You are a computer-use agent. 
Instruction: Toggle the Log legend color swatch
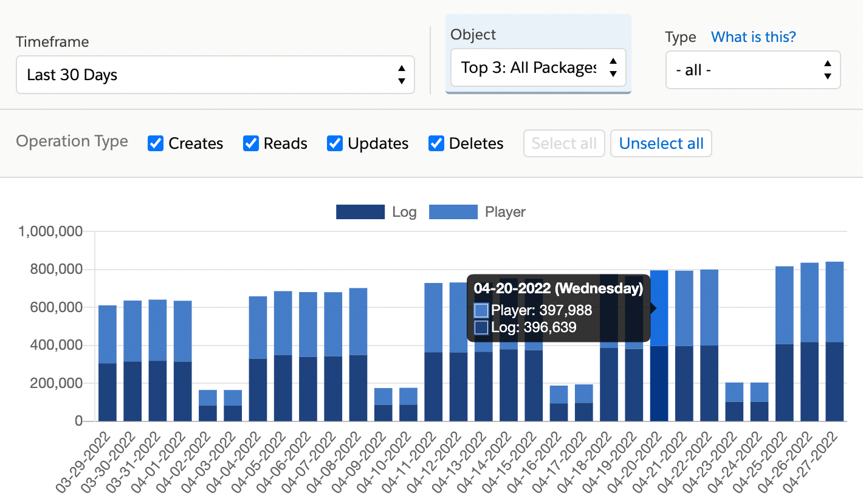(360, 212)
